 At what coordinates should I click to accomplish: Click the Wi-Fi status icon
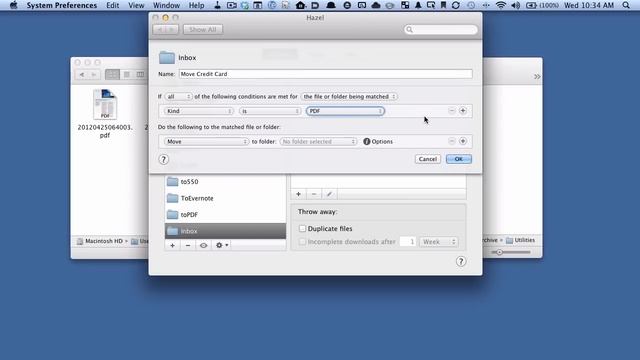(x=501, y=5)
